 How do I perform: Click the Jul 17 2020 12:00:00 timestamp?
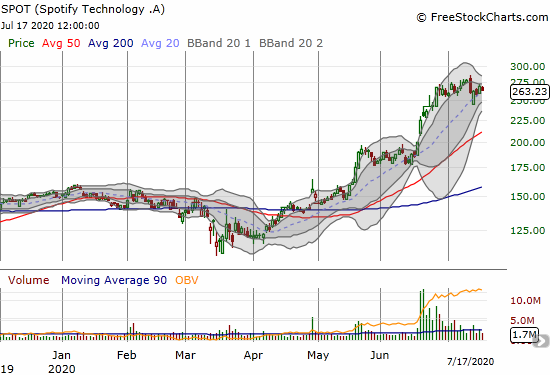pyautogui.click(x=50, y=26)
